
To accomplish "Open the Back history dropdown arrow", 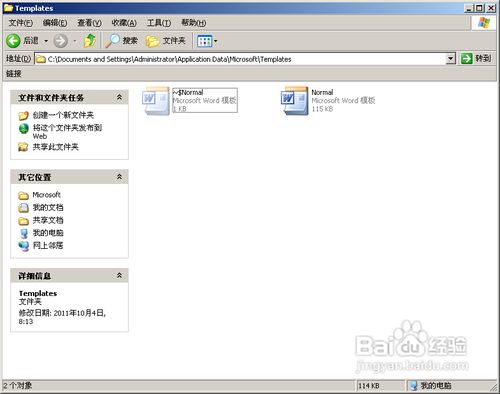I will (46, 41).
